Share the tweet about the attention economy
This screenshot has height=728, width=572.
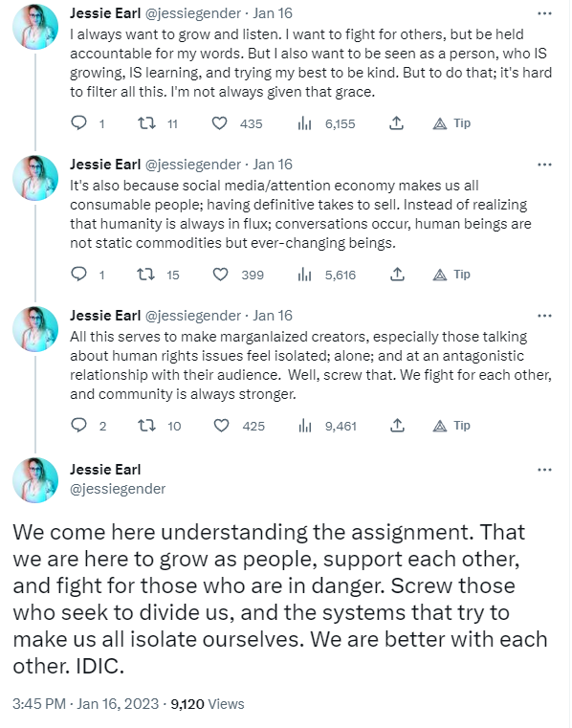coord(397,275)
